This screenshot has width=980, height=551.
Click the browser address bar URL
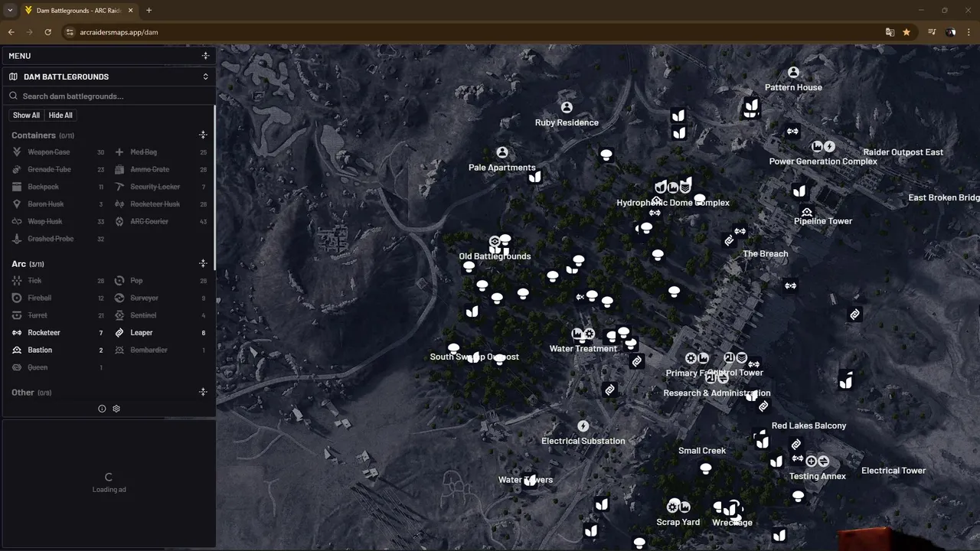(119, 32)
